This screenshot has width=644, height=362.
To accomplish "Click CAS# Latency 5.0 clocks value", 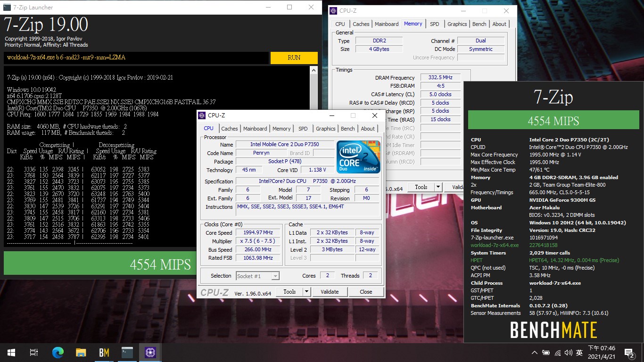I will tap(440, 94).
